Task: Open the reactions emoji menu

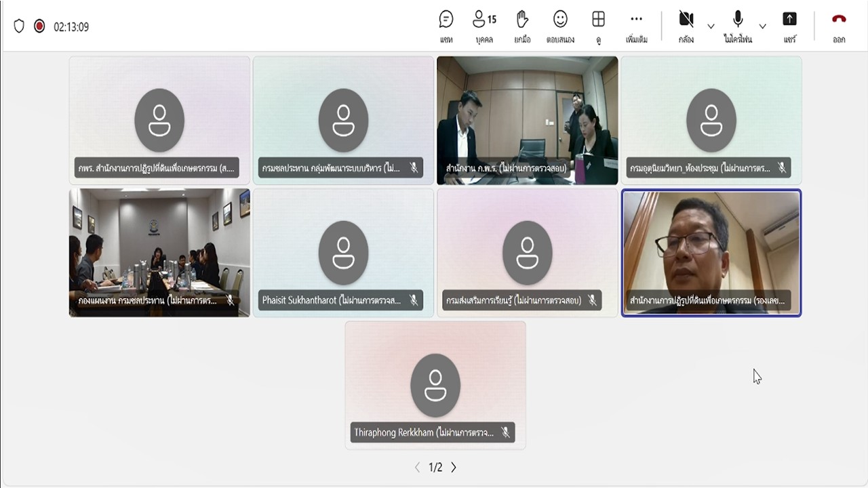Action: [560, 26]
